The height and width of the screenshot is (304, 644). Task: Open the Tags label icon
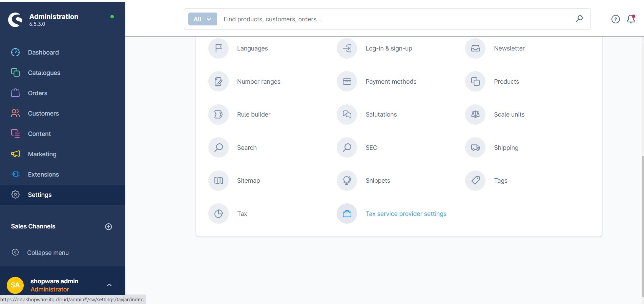(475, 181)
